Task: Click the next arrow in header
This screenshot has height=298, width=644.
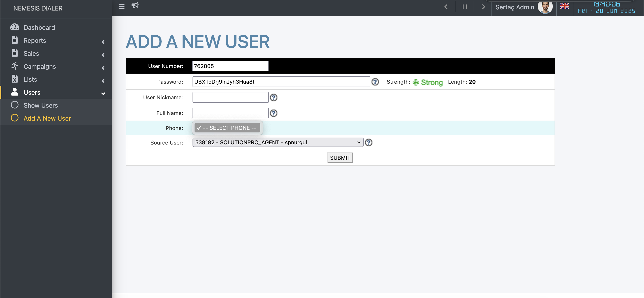Action: point(483,7)
